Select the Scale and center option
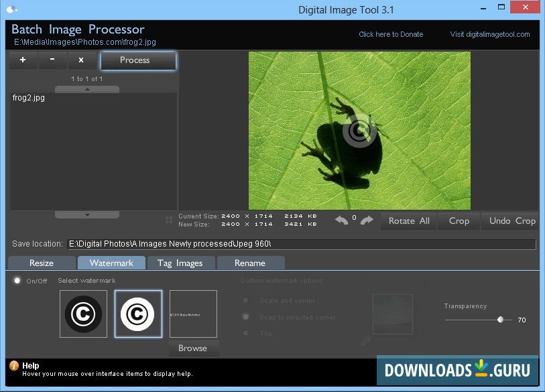The width and height of the screenshot is (545, 392). click(246, 301)
